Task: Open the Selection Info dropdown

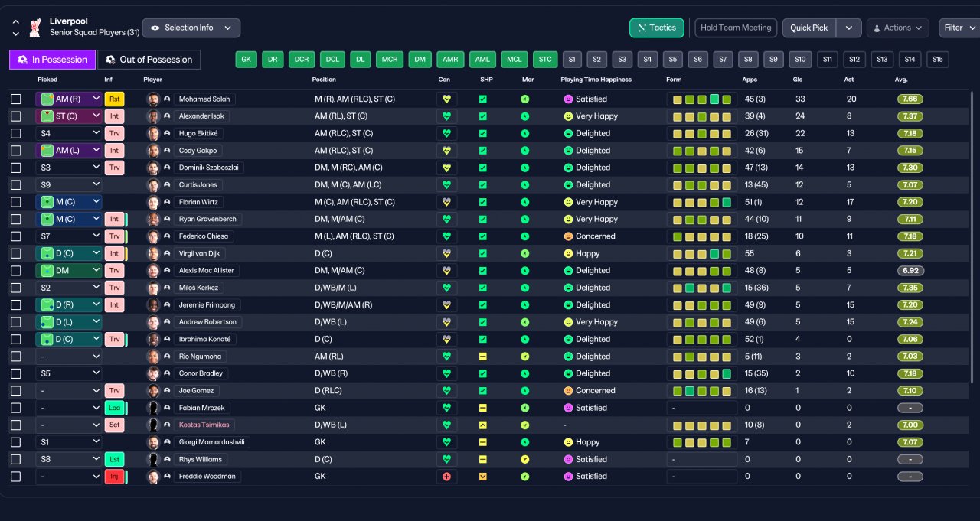Action: (191, 28)
